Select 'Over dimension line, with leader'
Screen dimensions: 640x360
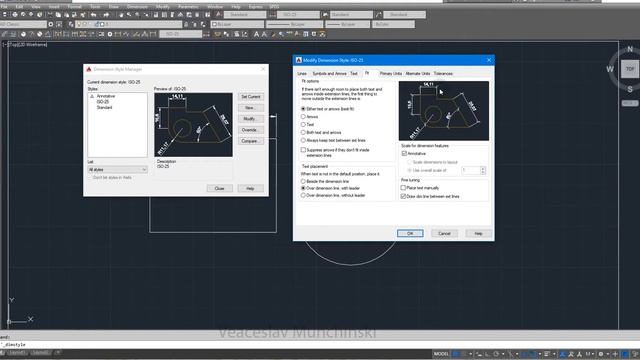coord(303,188)
